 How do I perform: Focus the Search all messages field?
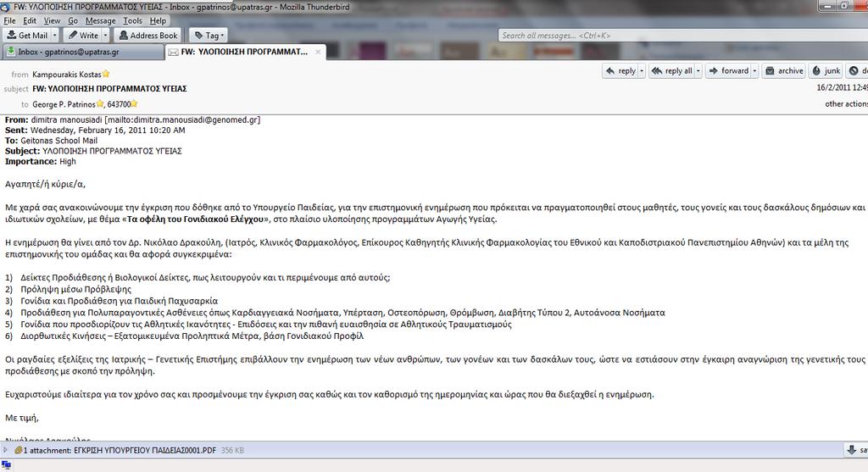(683, 36)
